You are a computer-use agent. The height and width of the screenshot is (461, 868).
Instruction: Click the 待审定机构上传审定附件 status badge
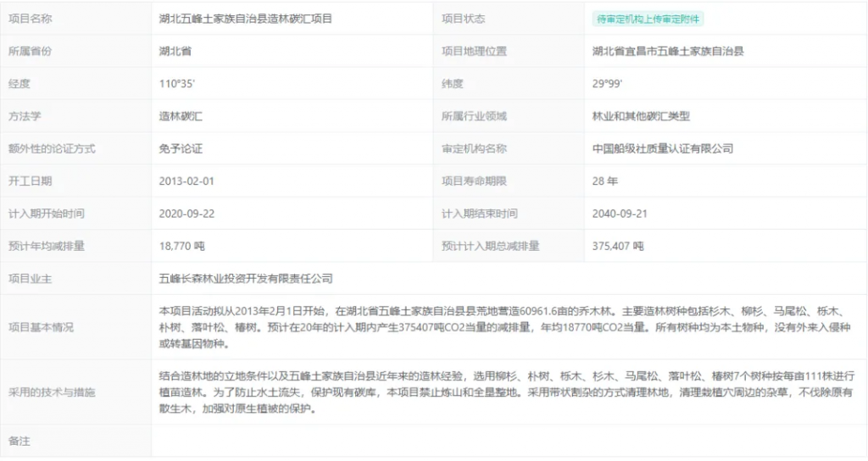point(649,19)
